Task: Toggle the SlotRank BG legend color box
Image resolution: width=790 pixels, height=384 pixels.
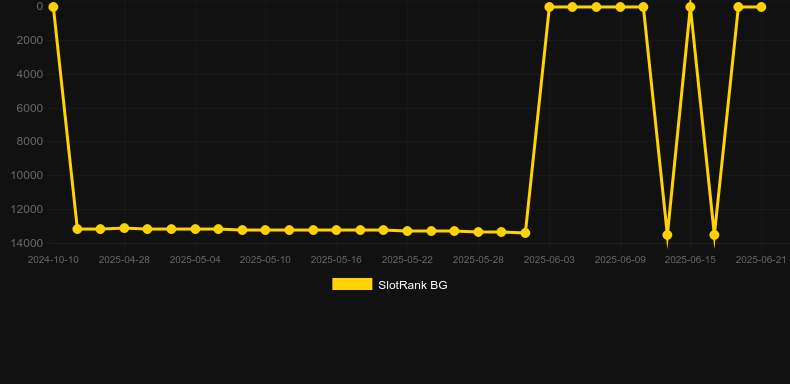Action: [352, 284]
